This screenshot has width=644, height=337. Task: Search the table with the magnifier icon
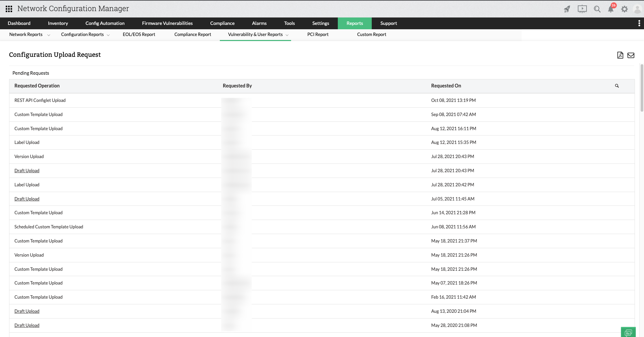[x=617, y=86]
